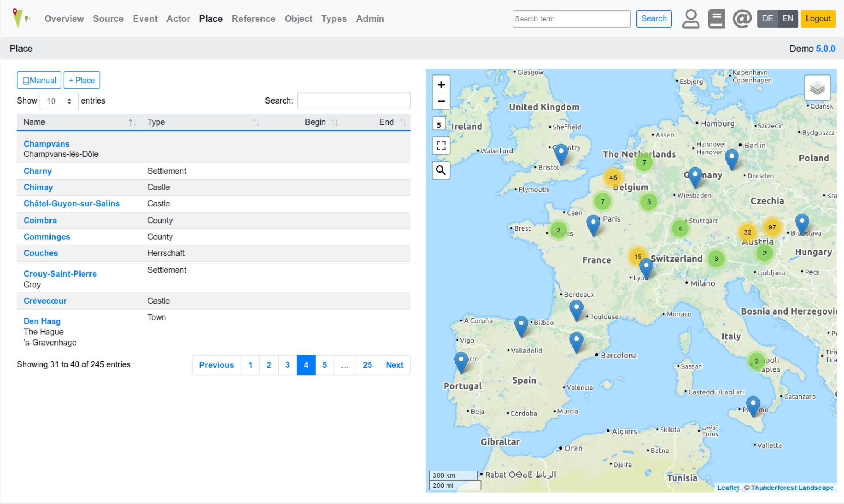Open the bookmarks book icon in header

716,19
